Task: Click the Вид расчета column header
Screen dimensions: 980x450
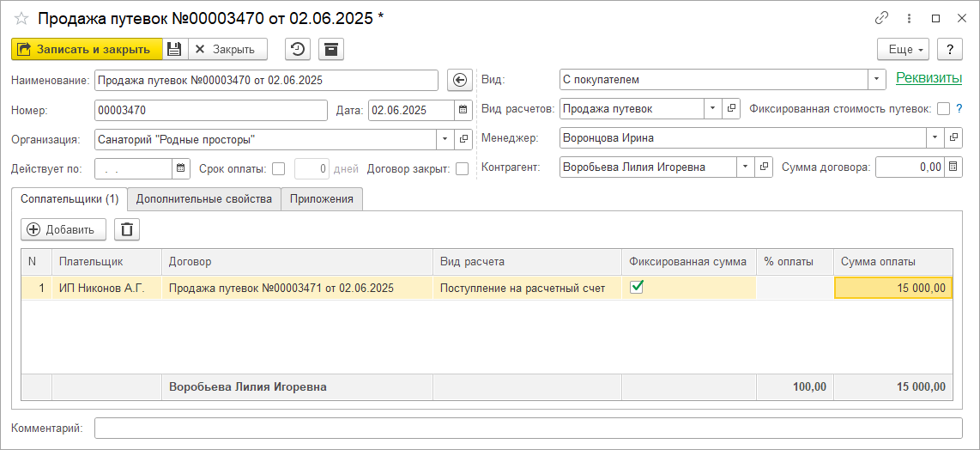Action: click(528, 262)
